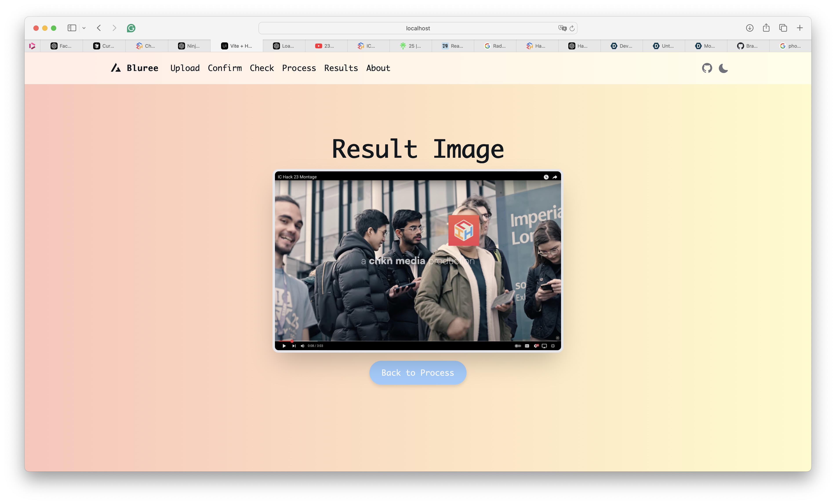Open the About page link
This screenshot has width=836, height=504.
(x=378, y=68)
